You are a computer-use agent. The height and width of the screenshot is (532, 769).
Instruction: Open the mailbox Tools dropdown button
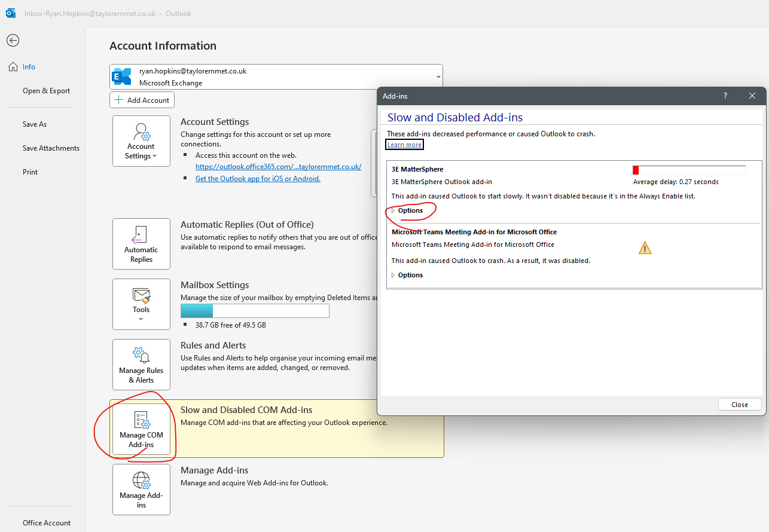click(141, 304)
